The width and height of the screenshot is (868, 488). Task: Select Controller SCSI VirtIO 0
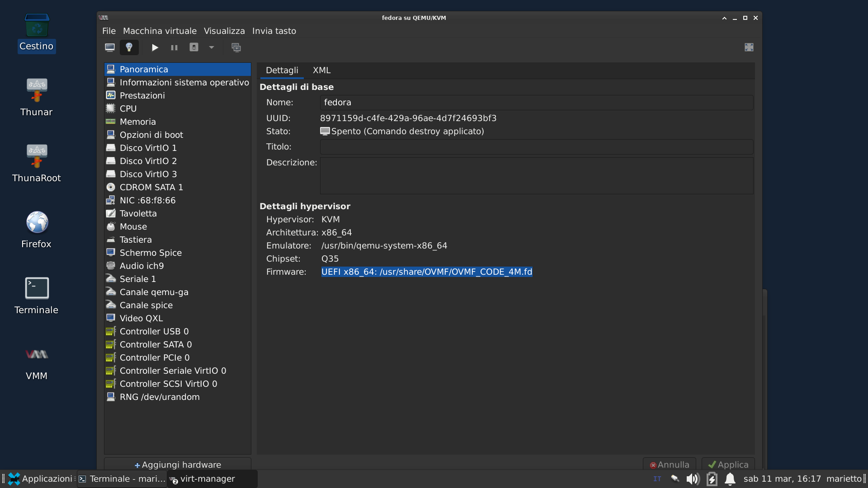pos(178,384)
